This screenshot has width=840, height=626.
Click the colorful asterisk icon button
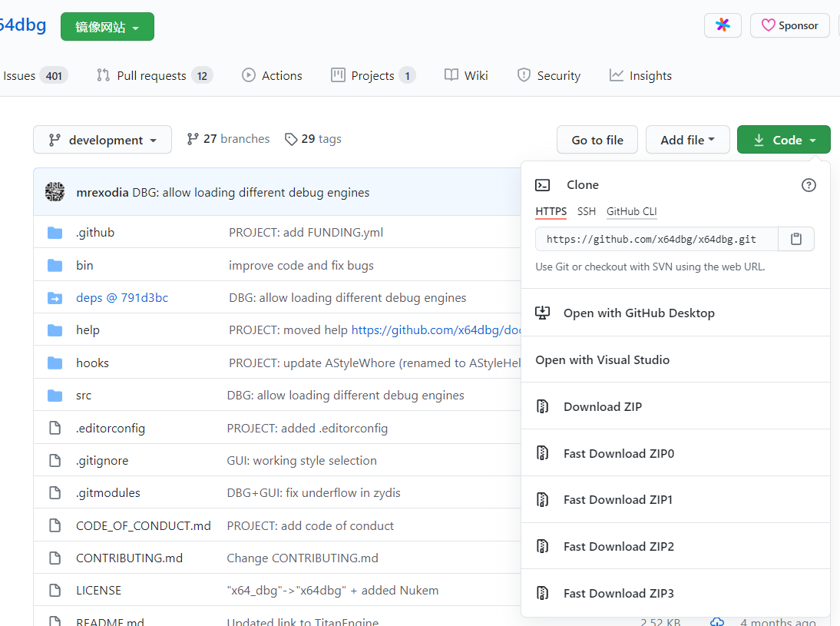point(723,25)
